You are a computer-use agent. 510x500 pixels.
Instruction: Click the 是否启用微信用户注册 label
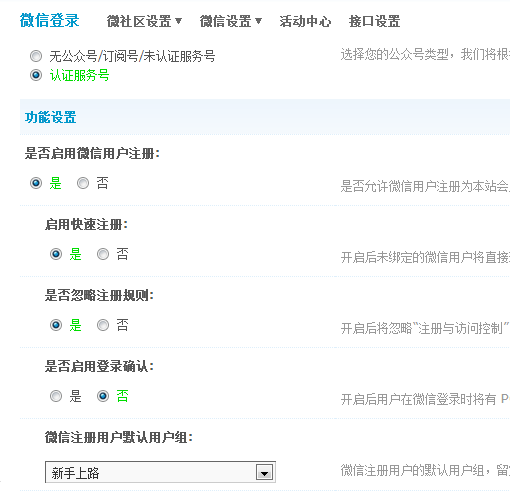pos(92,154)
